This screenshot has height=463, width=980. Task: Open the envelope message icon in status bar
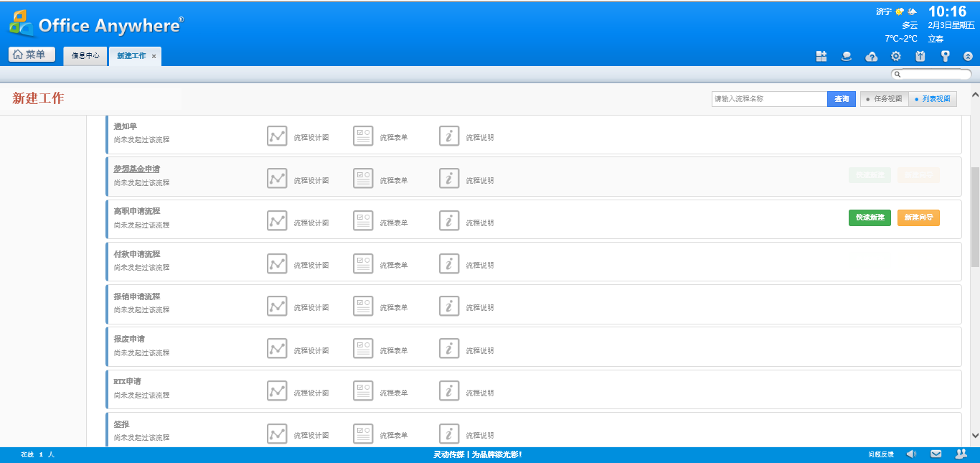pos(936,454)
